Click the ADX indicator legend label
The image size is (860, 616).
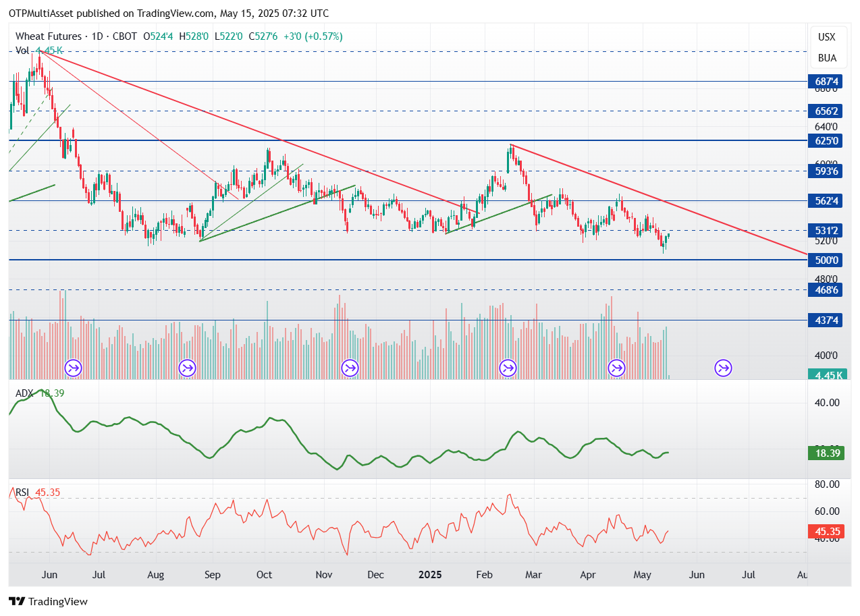(x=24, y=393)
